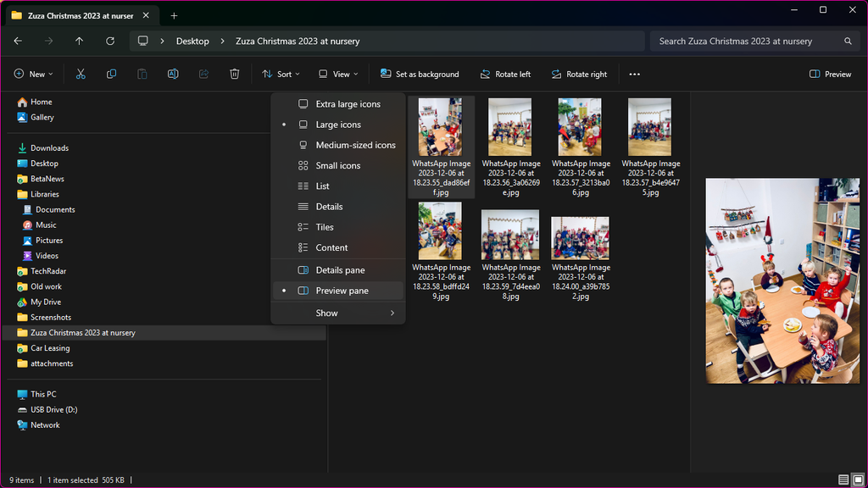This screenshot has height=488, width=868.
Task: Click the Set as background button
Action: tap(420, 74)
